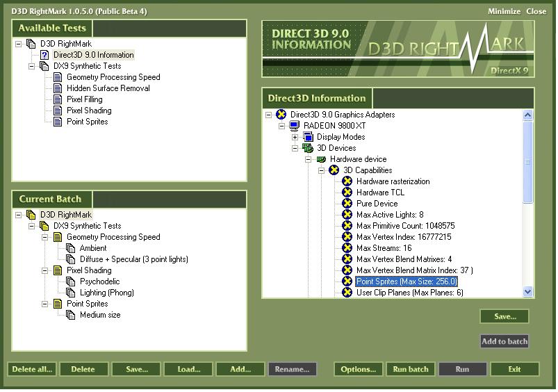The image size is (558, 392).
Task: Click the icon beside Max Streams: 16
Action: (347, 248)
